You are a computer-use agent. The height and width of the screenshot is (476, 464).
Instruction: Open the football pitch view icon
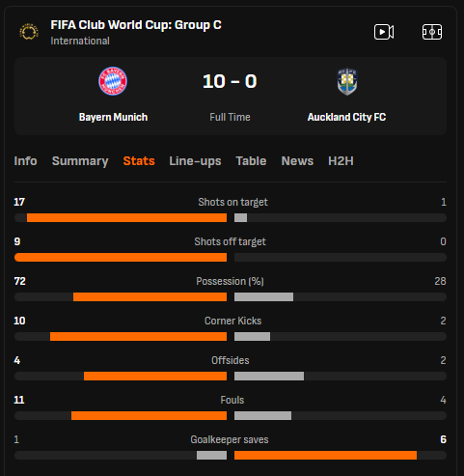pos(432,32)
